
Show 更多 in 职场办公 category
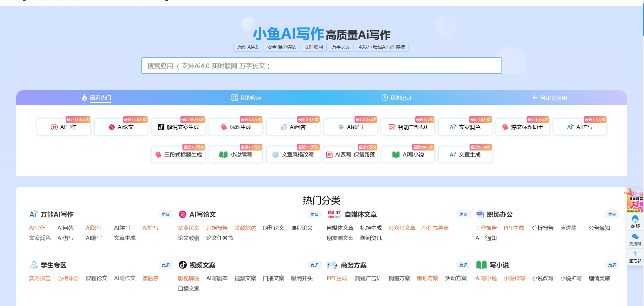click(612, 215)
